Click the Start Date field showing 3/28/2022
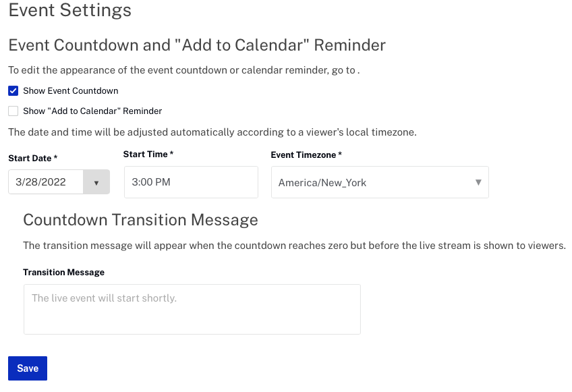 pos(46,182)
